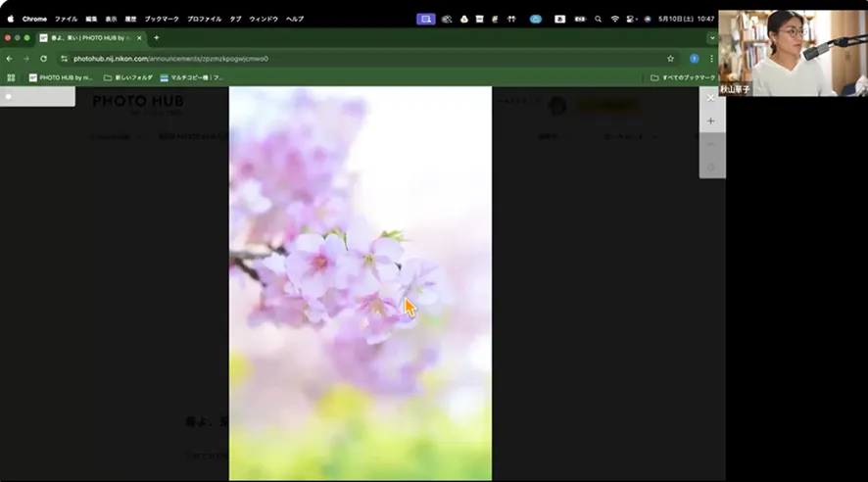Click the dimmed PHOTO HUB site logo
Screen dimensions: 868x482
[138, 104]
